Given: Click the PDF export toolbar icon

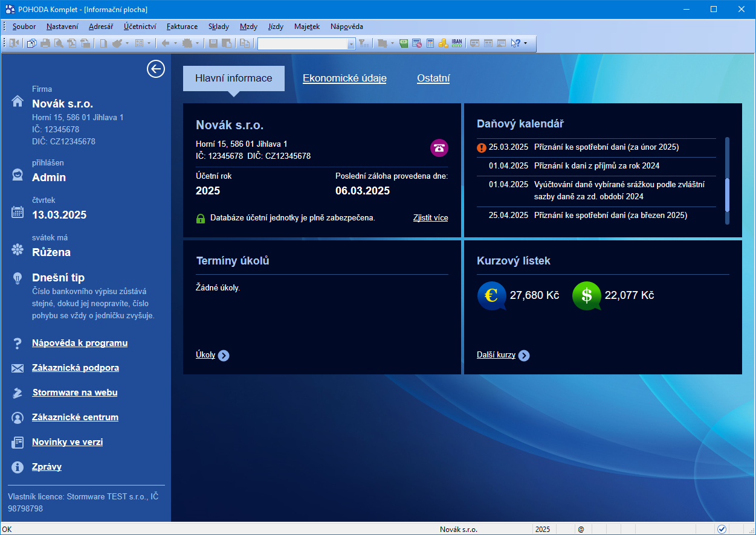Looking at the screenshot, I should tap(72, 43).
